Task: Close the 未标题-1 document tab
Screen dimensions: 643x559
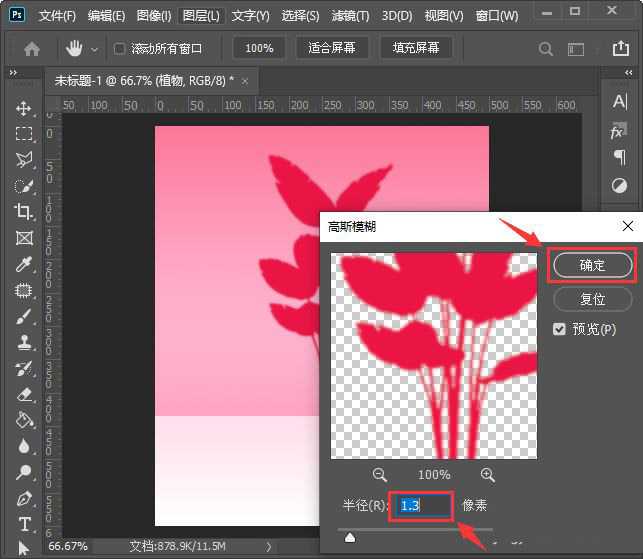Action: 245,82
